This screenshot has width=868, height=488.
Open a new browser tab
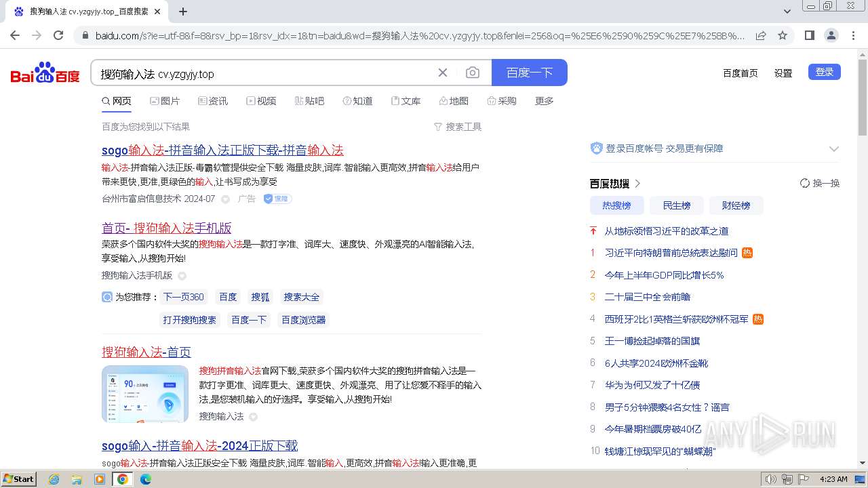point(183,12)
